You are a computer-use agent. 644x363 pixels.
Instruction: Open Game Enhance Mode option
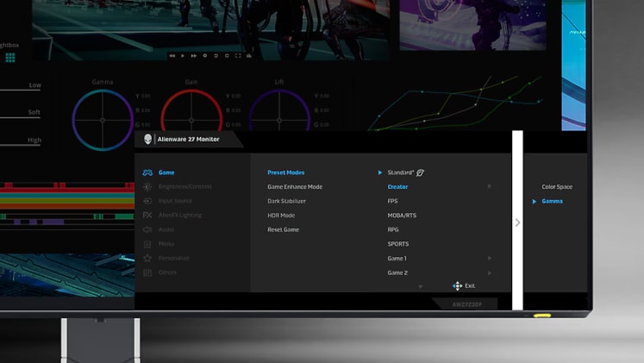295,187
